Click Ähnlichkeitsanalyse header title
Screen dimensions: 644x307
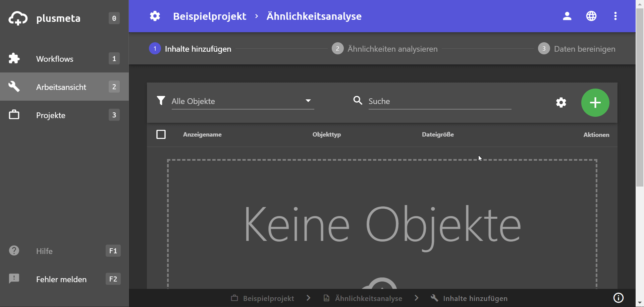pyautogui.click(x=314, y=16)
